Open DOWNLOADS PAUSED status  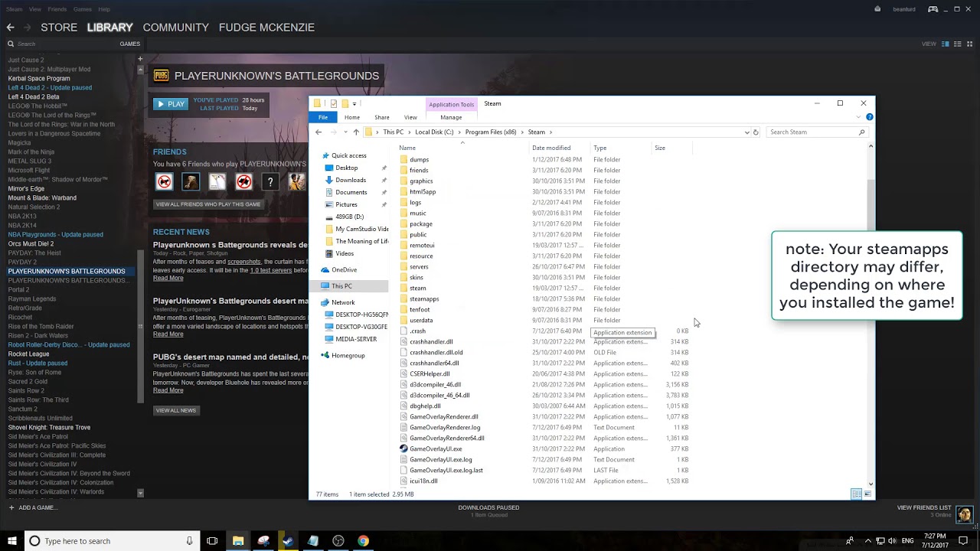[x=488, y=507]
